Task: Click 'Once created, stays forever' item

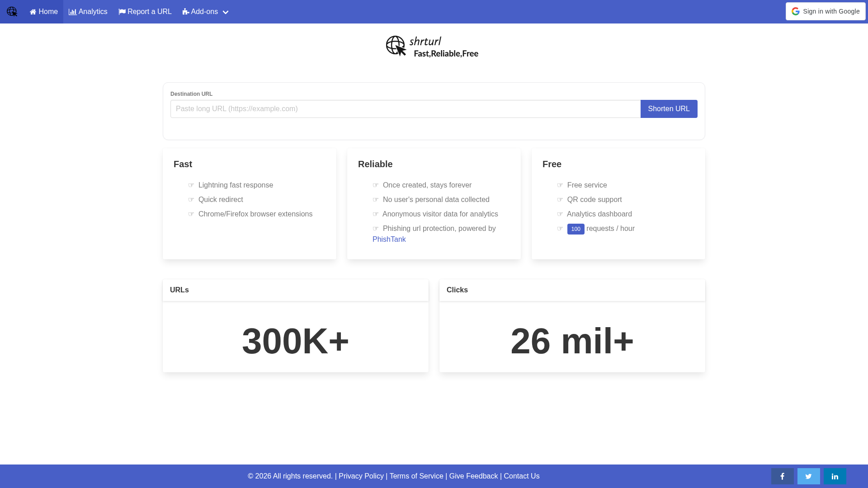Action: tap(427, 185)
